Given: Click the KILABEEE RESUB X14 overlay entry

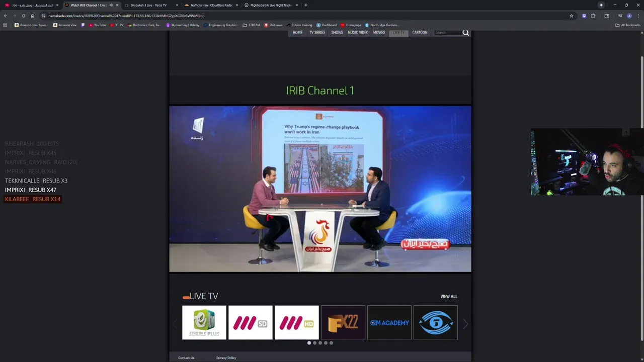Looking at the screenshot, I should click(33, 199).
